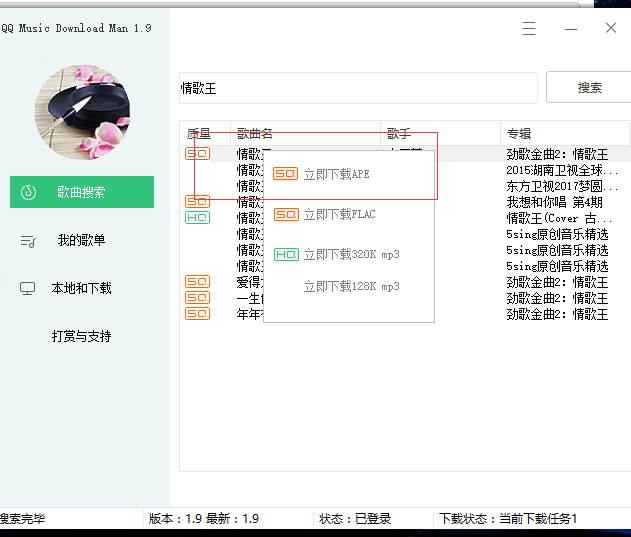Click the SQ badge in the 一生 row
This screenshot has height=537, width=631.
pyautogui.click(x=197, y=297)
